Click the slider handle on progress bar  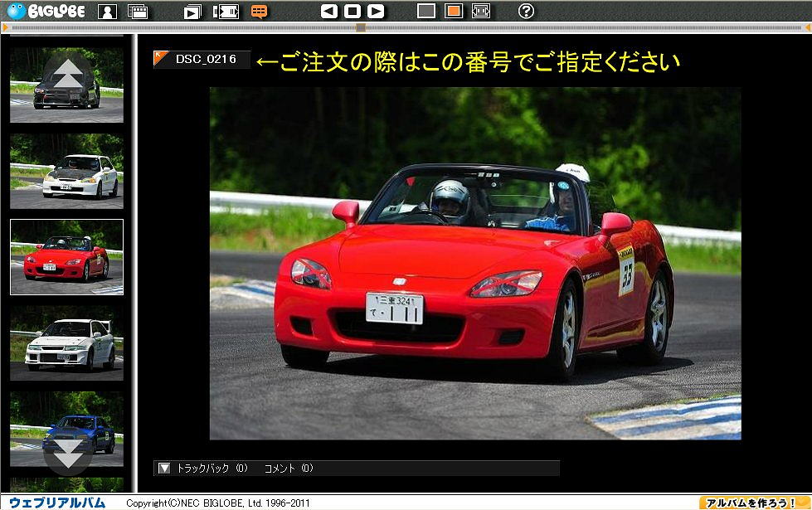tap(360, 27)
